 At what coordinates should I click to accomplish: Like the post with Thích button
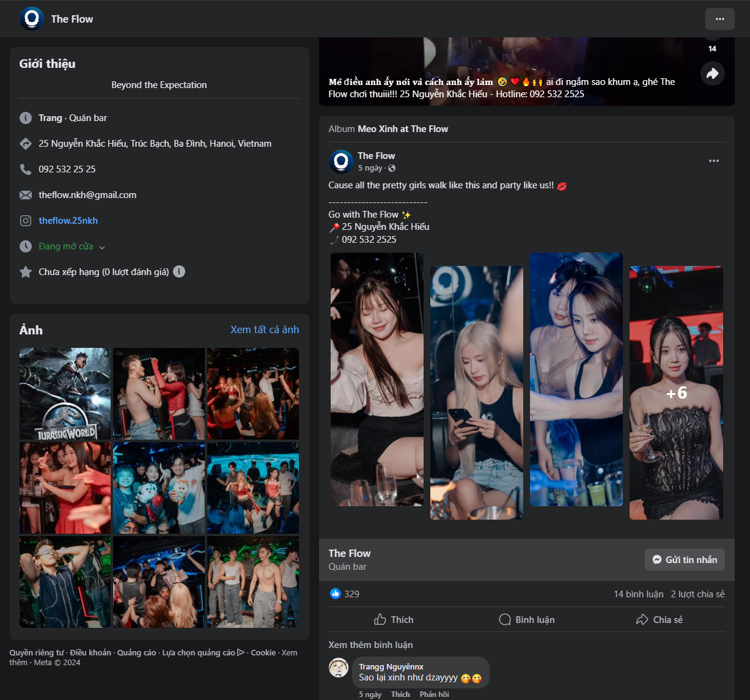(394, 619)
